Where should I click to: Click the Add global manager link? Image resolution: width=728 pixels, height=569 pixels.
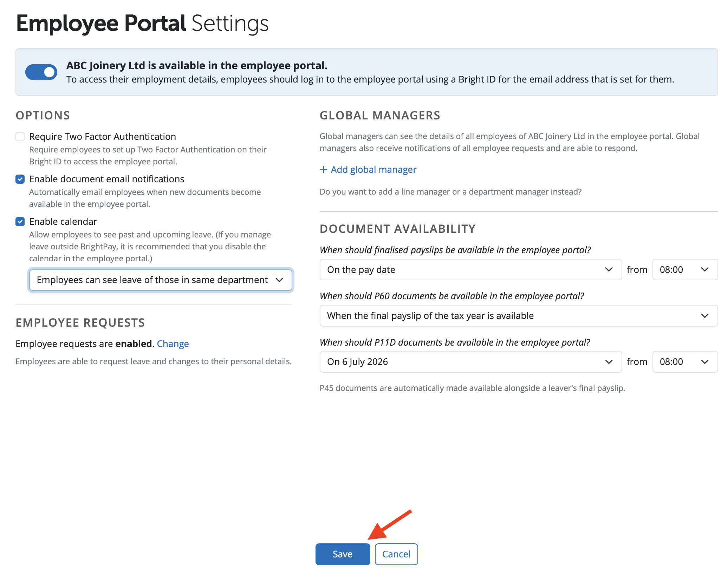373,170
